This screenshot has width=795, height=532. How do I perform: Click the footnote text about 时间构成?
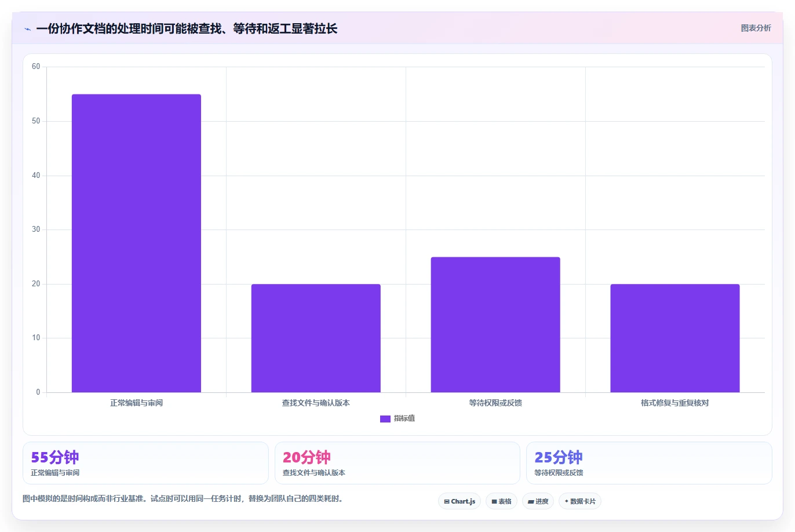183,498
